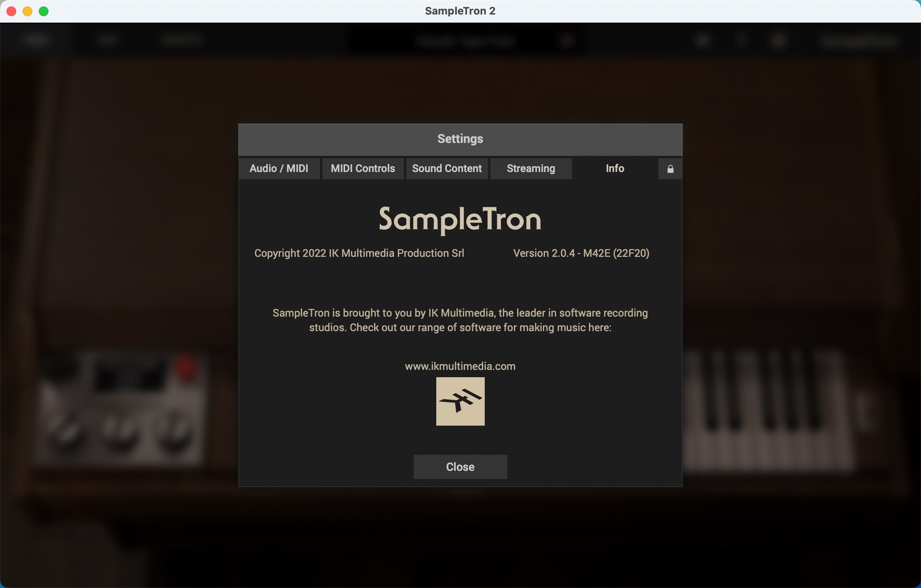Click the SampleTron description paragraph
Viewport: 921px width, 588px height.
(x=460, y=320)
